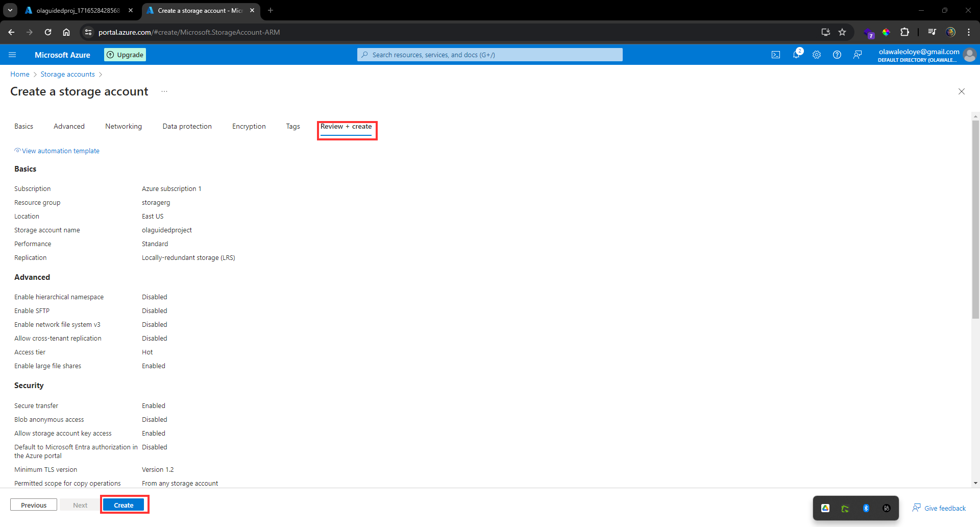This screenshot has height=527, width=980.
Task: Click the Bluetooth tray icon
Action: (x=866, y=508)
